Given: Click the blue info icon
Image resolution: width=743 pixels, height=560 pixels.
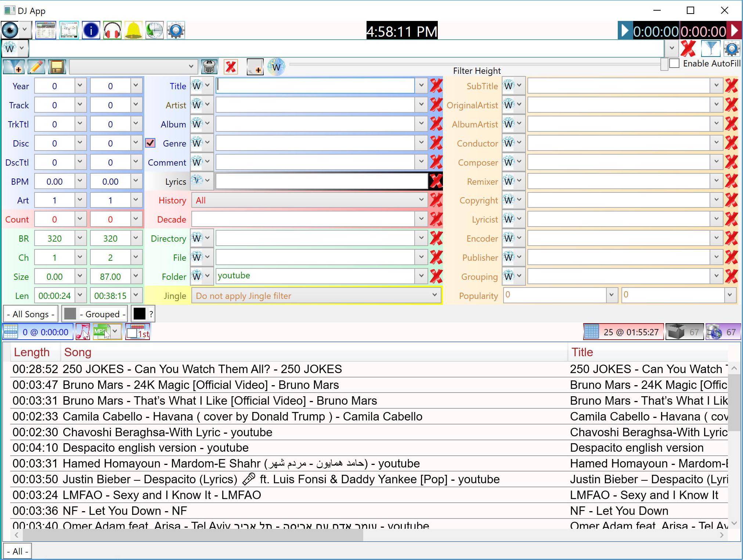Looking at the screenshot, I should (91, 30).
